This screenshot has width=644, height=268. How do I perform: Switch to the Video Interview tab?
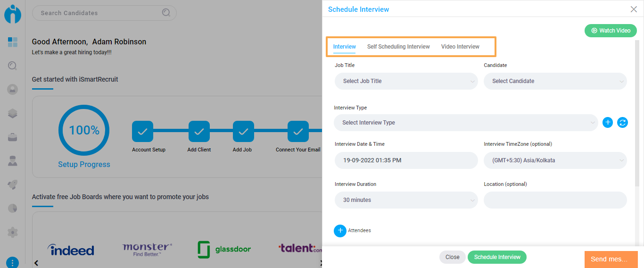(460, 47)
